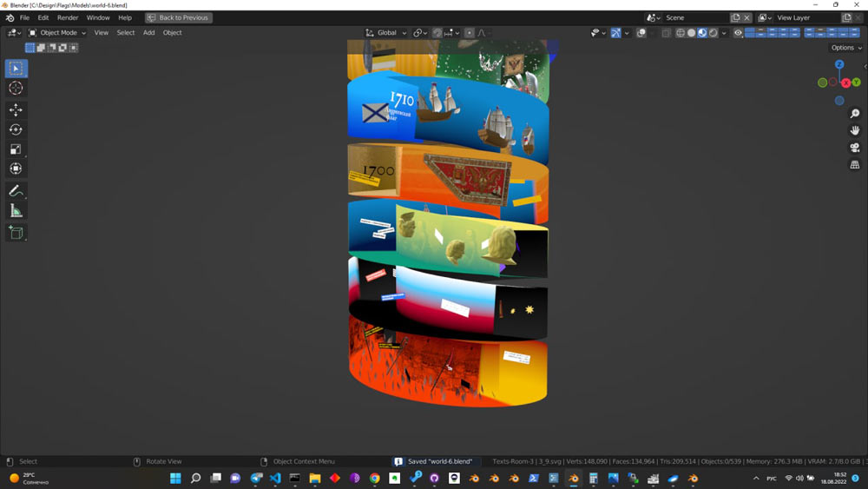
Task: Open Visual Studio Code from the taskbar
Action: pos(275,479)
